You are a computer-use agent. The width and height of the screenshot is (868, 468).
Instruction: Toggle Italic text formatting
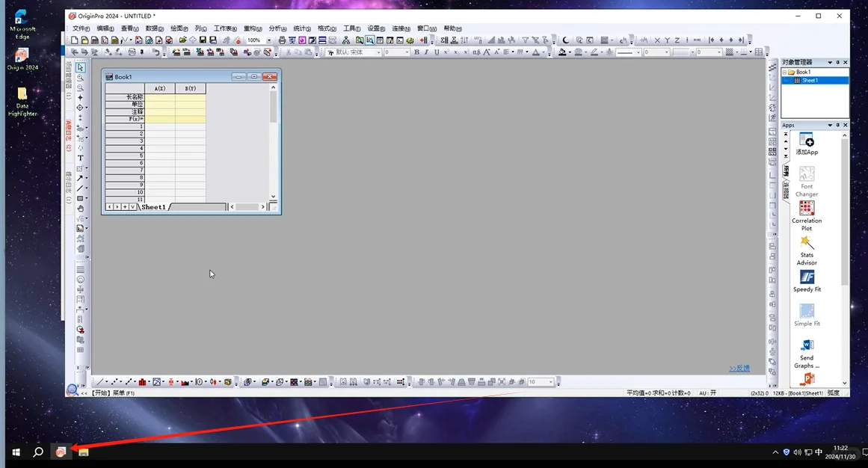[x=426, y=52]
